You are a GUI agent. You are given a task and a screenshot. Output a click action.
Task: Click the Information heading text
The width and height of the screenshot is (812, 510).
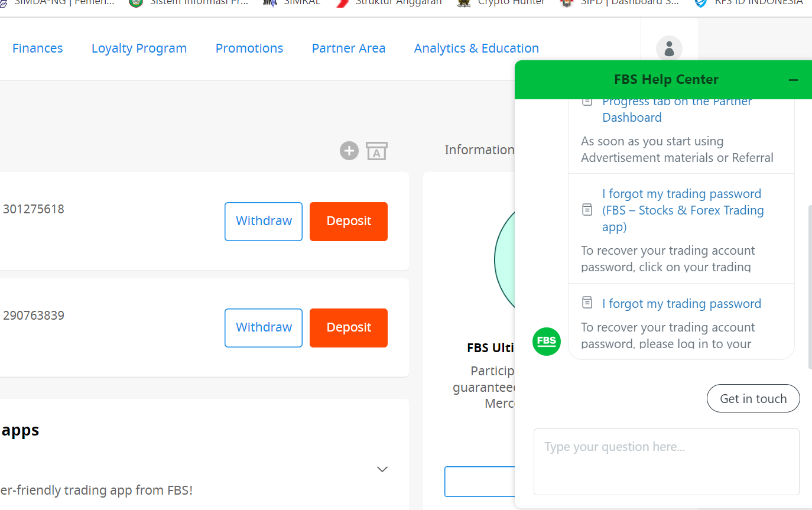pyautogui.click(x=479, y=150)
